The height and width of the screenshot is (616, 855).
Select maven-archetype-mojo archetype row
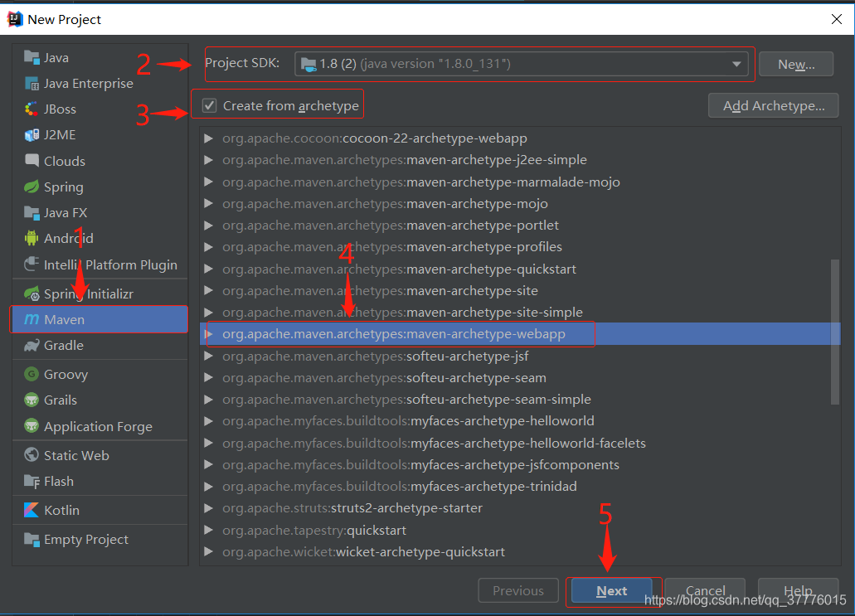520,203
